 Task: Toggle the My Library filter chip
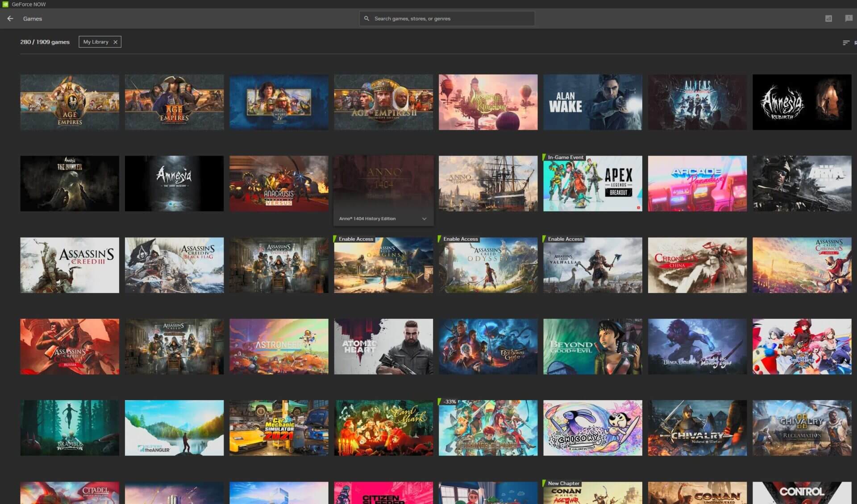pos(96,42)
